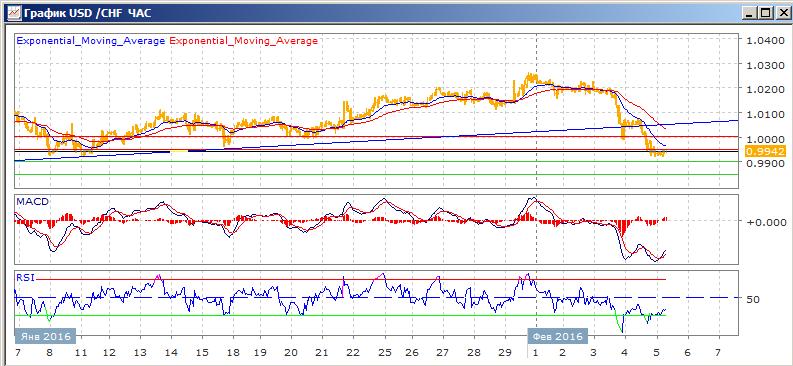Click the blue Exponential_Moving_Average legend label
793x366 pixels.
91,41
